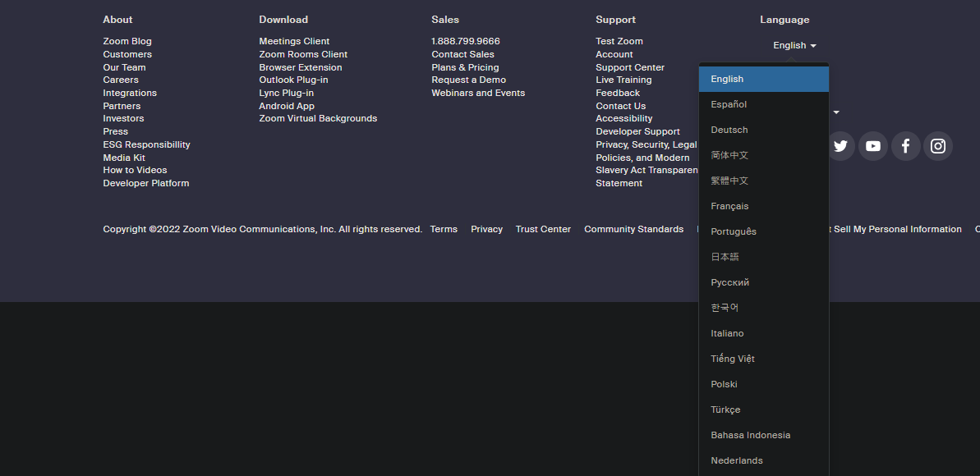
Task: Get the Browser Extension
Action: [x=301, y=67]
